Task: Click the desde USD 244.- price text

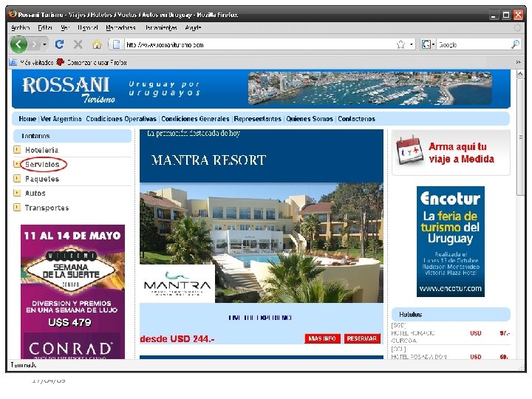Action: coord(177,338)
